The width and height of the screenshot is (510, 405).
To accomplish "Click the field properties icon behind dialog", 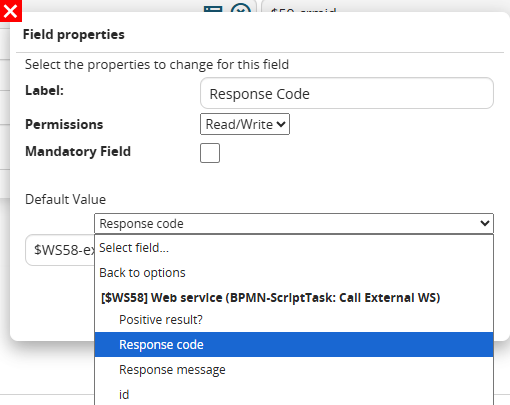I will tap(213, 8).
